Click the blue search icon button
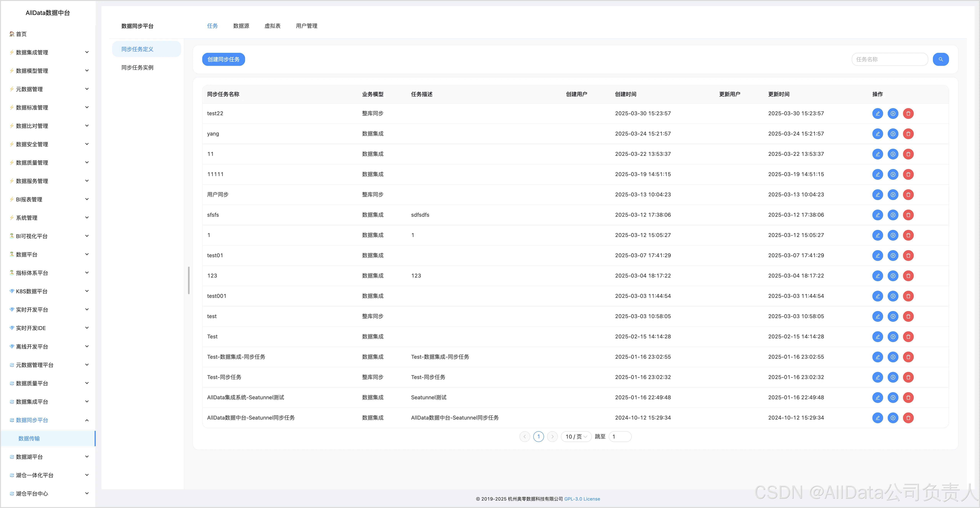The image size is (980, 508). click(940, 59)
